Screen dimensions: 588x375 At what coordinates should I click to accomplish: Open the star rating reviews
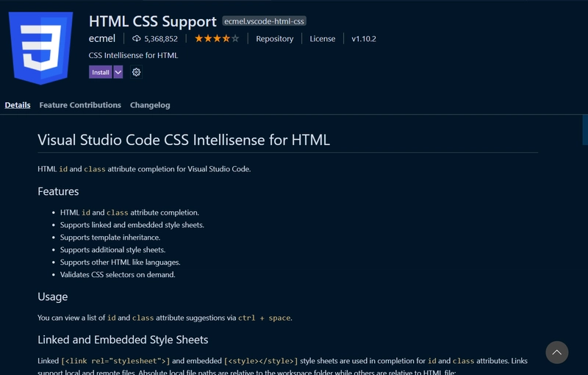217,38
